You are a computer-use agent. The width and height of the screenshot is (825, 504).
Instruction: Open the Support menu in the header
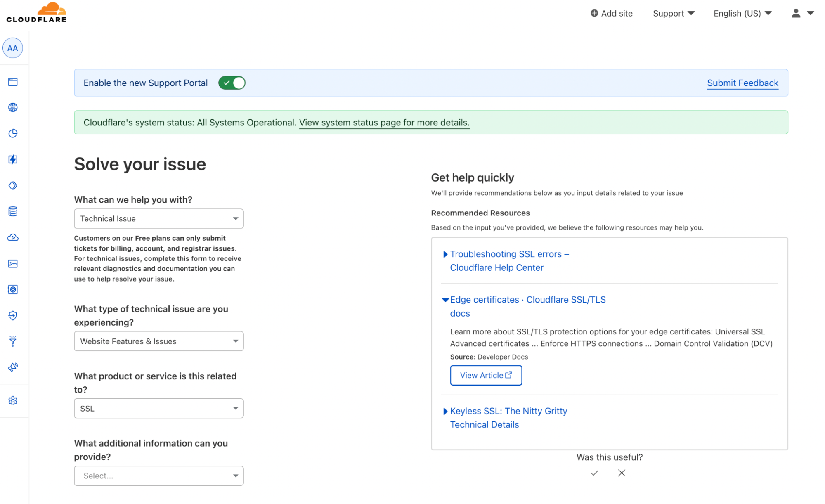click(x=674, y=13)
